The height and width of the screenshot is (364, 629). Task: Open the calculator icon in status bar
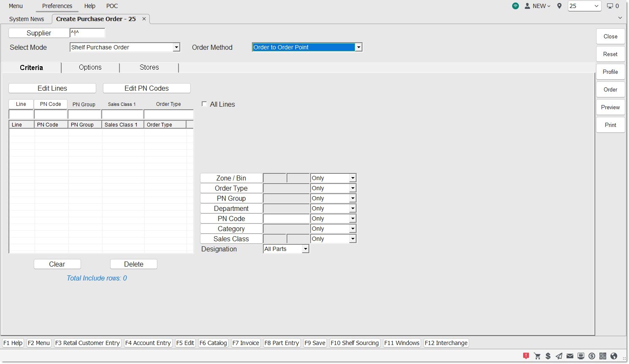click(603, 356)
